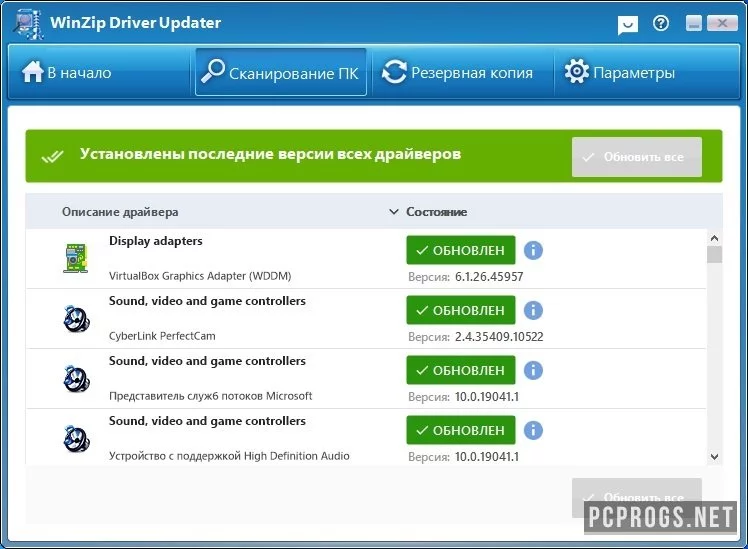Show info for CyberLink PerfectCam driver
Image resolution: width=748 pixels, height=549 pixels.
pyautogui.click(x=533, y=310)
